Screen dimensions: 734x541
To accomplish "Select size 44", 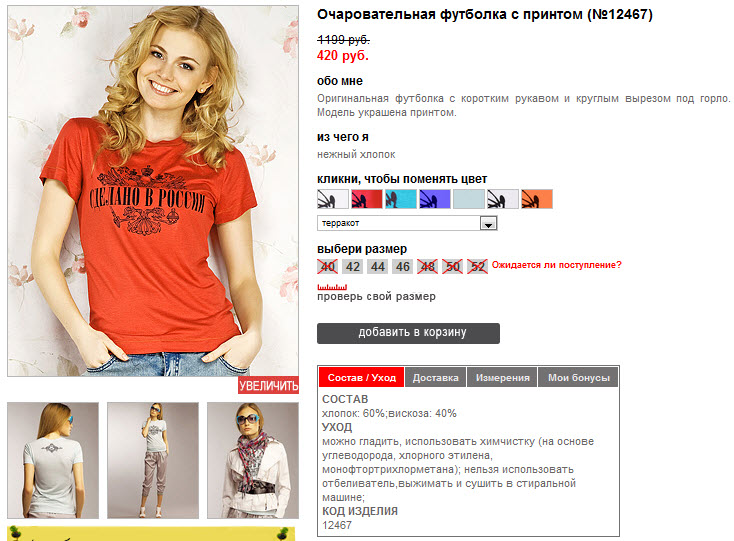I will (x=378, y=267).
